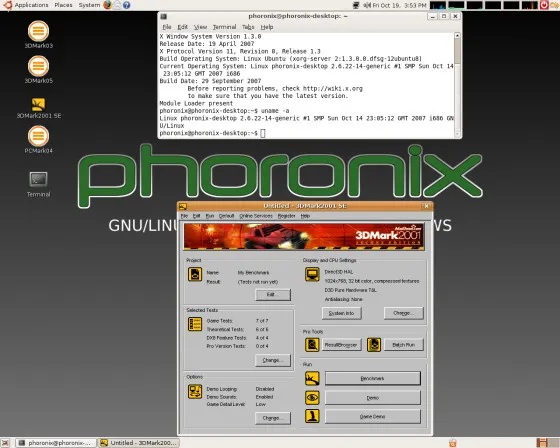Open the terminal's View menu
Screen dimensions: 560x448
pos(200,27)
